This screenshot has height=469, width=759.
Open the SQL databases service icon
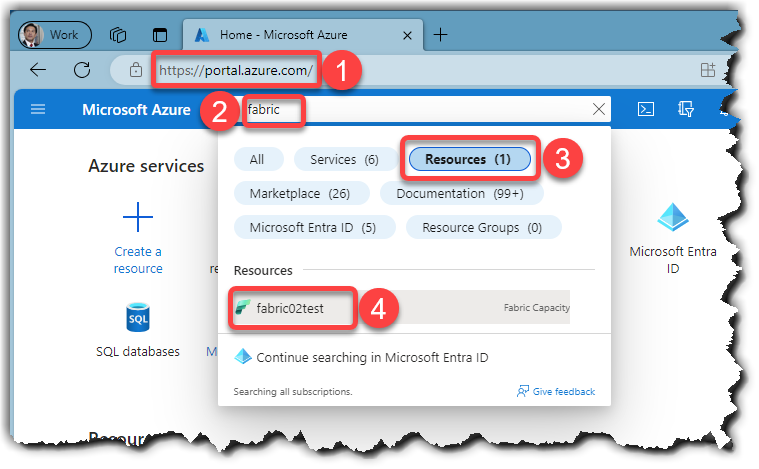click(137, 318)
